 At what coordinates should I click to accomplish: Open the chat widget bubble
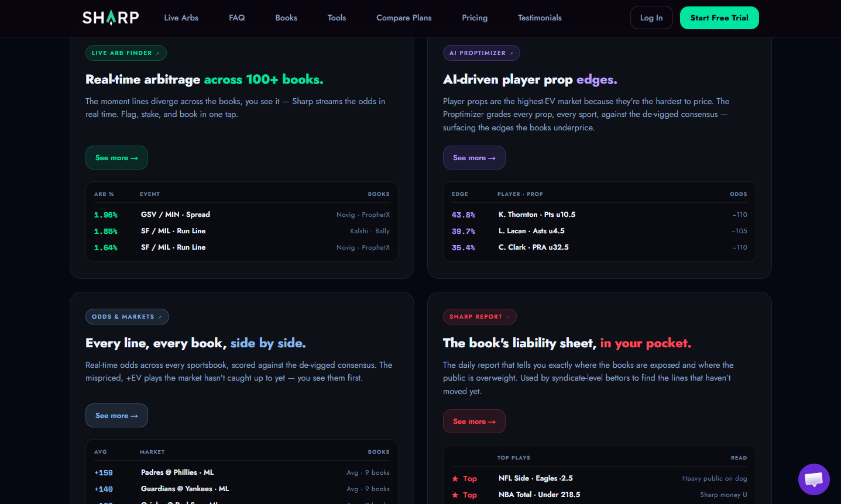(x=814, y=479)
